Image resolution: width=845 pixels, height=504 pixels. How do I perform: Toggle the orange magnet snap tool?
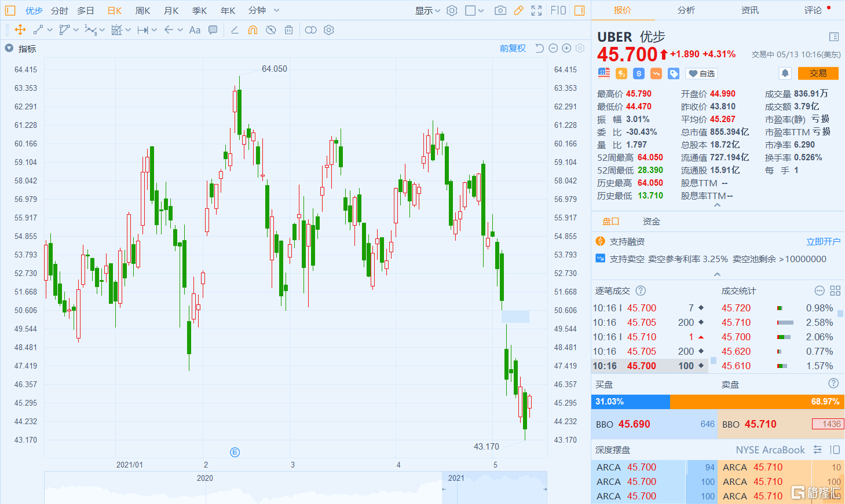tap(253, 30)
